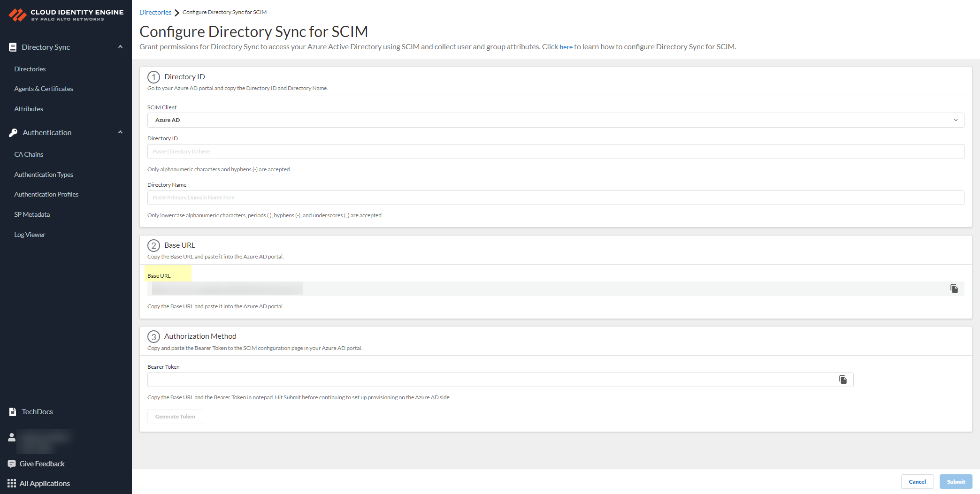Open TechDocs via its sidebar icon
The image size is (980, 494).
point(12,411)
